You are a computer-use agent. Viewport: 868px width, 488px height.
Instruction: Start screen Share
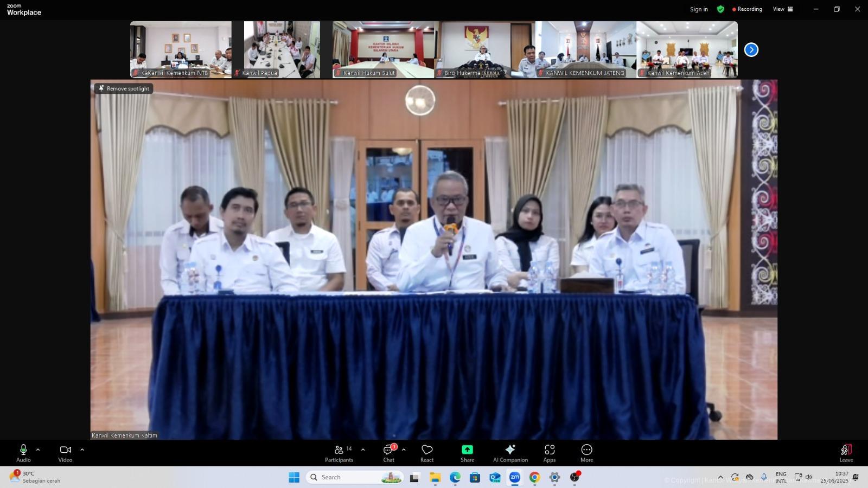pyautogui.click(x=467, y=453)
